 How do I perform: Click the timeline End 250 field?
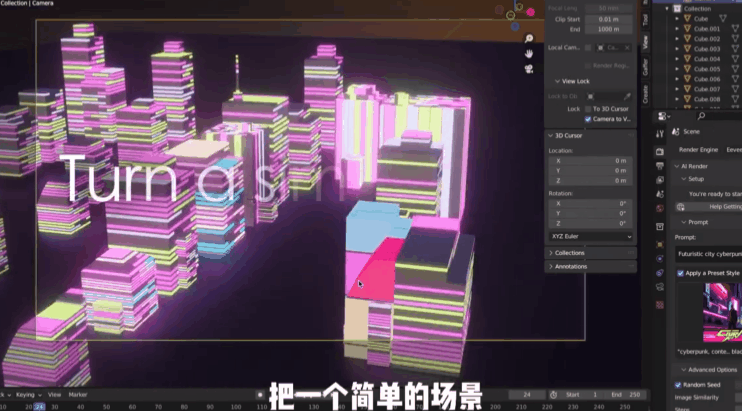627,394
